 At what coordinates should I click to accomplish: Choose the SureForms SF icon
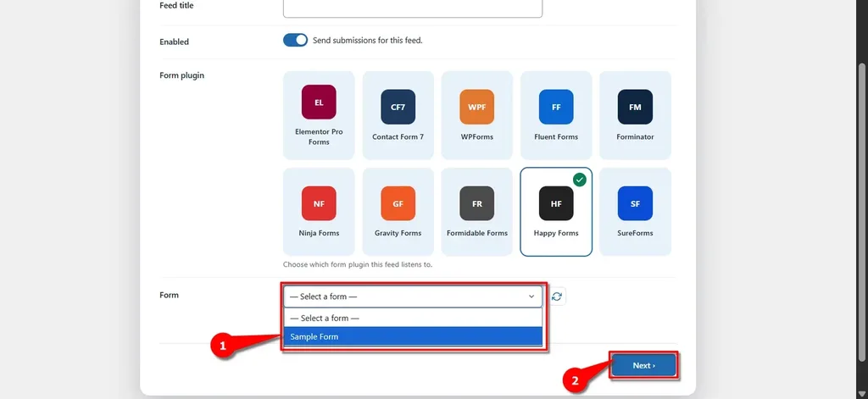point(635,203)
